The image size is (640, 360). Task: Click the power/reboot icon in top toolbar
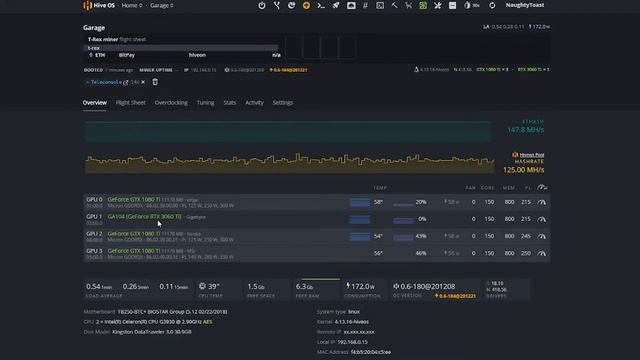pyautogui.click(x=262, y=5)
